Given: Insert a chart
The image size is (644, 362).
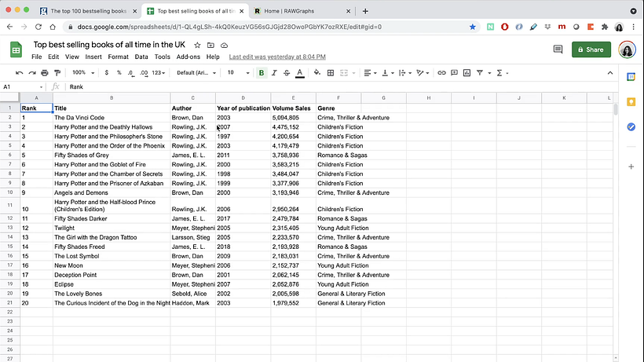Looking at the screenshot, I should pos(467,73).
